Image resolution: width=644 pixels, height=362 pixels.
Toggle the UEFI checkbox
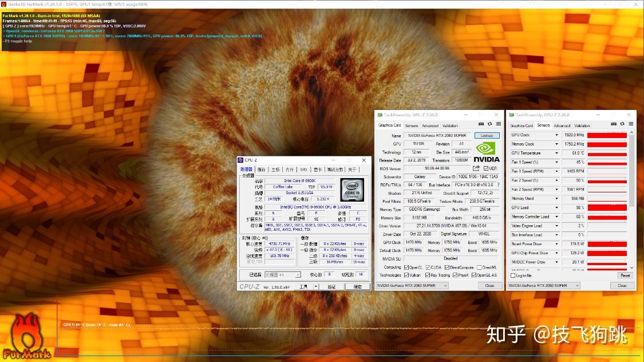[x=486, y=168]
